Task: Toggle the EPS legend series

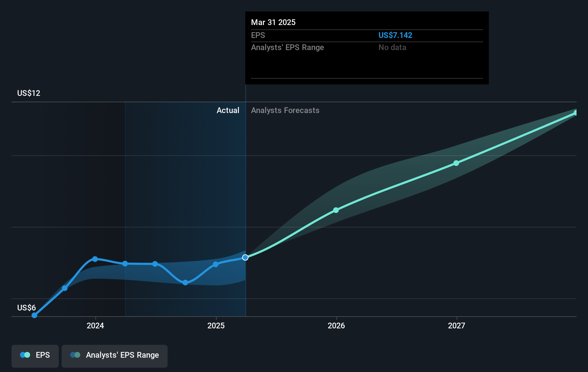Action: click(35, 356)
